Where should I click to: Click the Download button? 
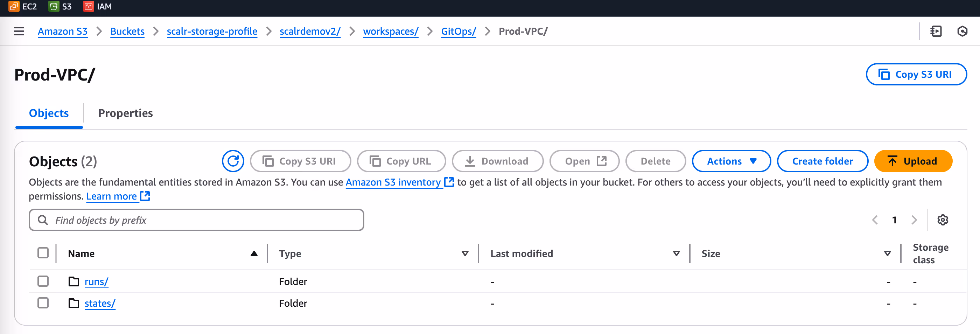tap(498, 161)
